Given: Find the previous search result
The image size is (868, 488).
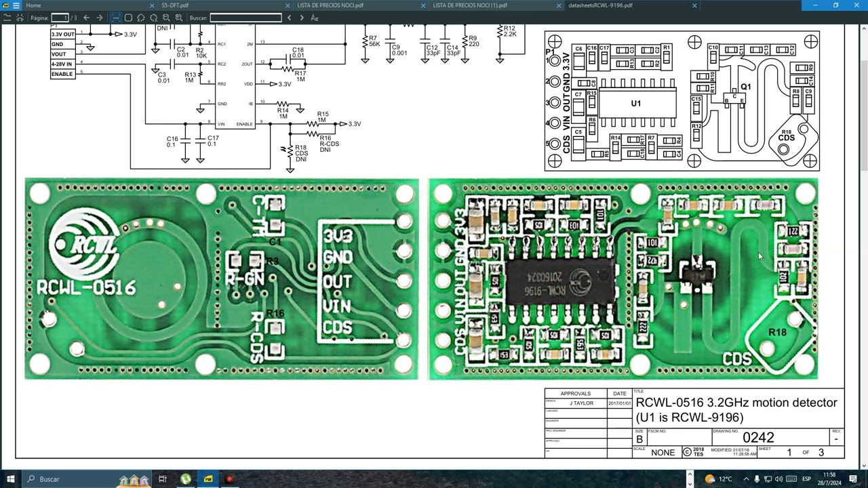Looking at the screenshot, I should point(290,18).
